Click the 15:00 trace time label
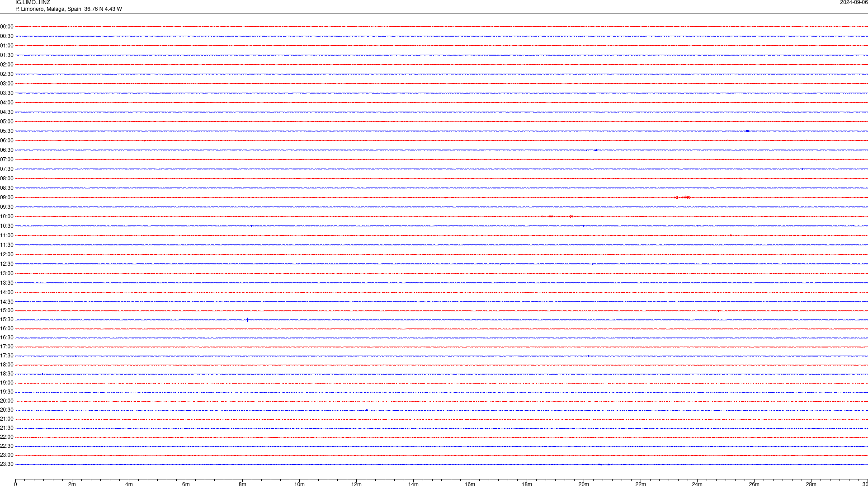The width and height of the screenshot is (868, 488). click(7, 310)
